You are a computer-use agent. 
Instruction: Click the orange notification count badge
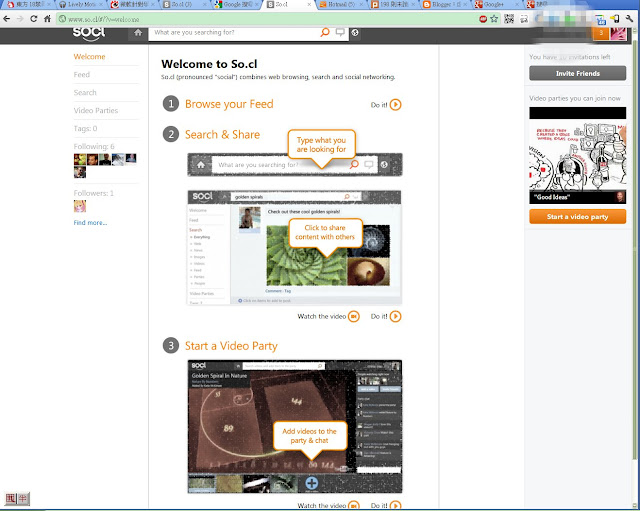pos(601,33)
